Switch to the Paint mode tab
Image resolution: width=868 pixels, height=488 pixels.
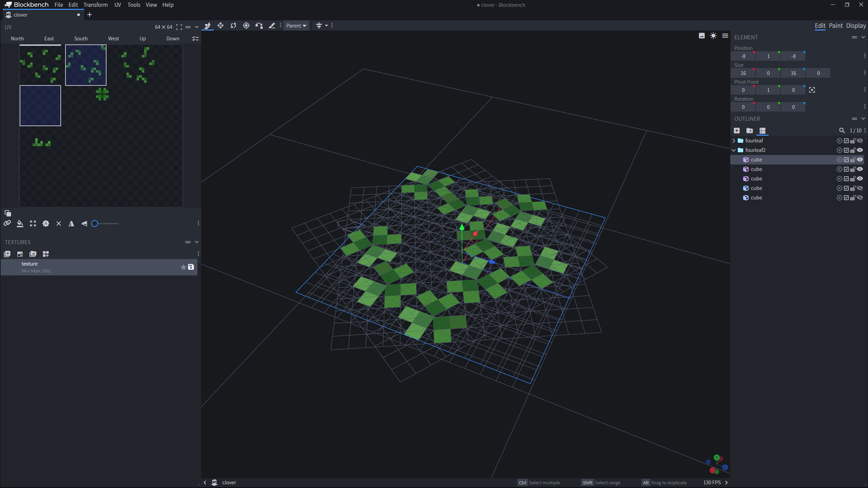(x=835, y=26)
